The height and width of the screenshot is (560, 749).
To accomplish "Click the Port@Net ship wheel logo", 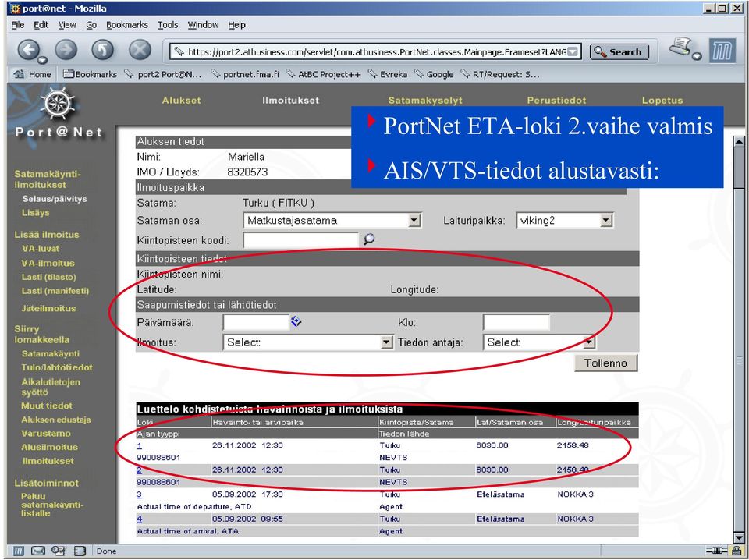I will (59, 104).
